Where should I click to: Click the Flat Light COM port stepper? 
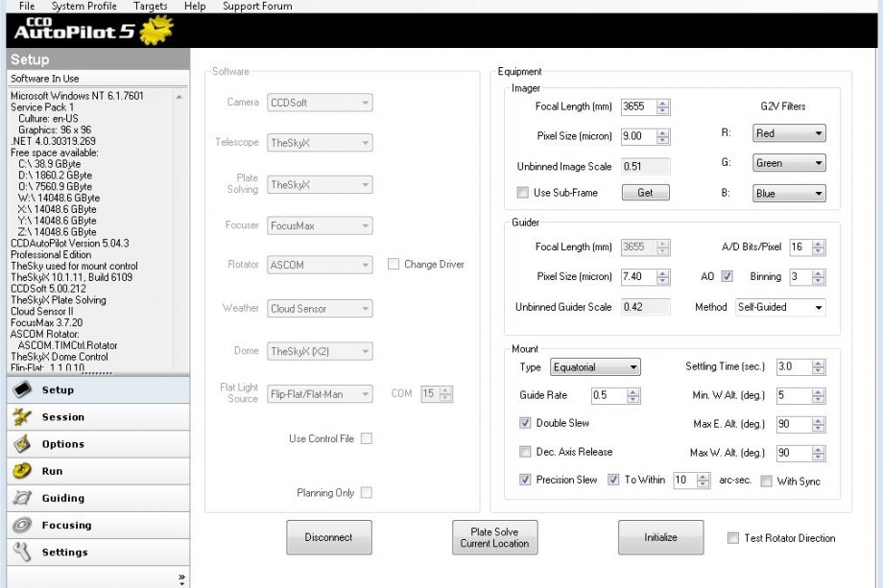click(445, 394)
